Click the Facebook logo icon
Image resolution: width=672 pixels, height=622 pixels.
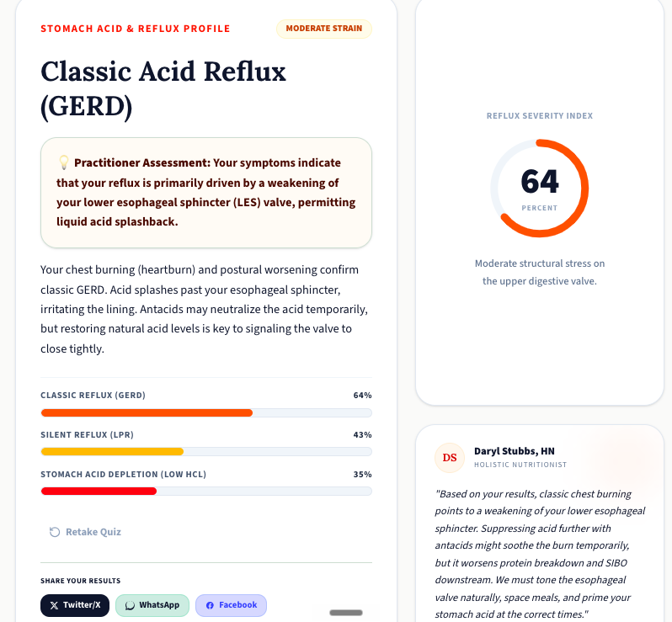(210, 605)
